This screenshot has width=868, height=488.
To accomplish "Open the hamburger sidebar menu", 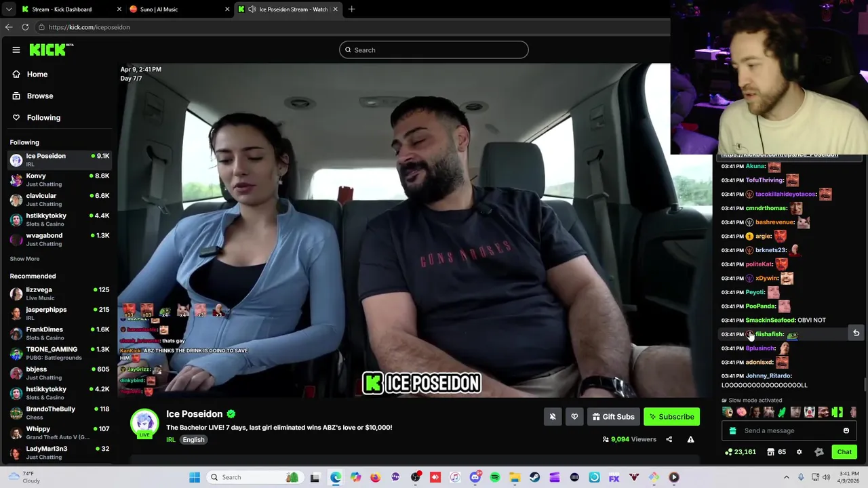I will (x=16, y=49).
